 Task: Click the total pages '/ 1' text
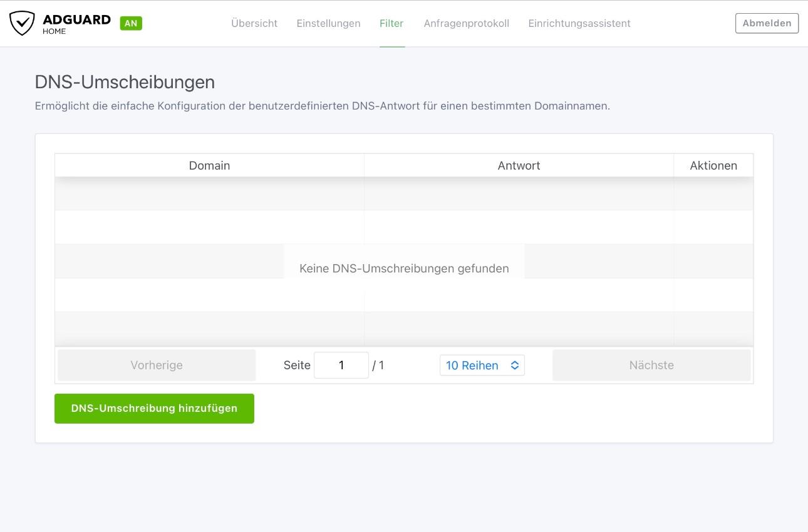pyautogui.click(x=378, y=365)
